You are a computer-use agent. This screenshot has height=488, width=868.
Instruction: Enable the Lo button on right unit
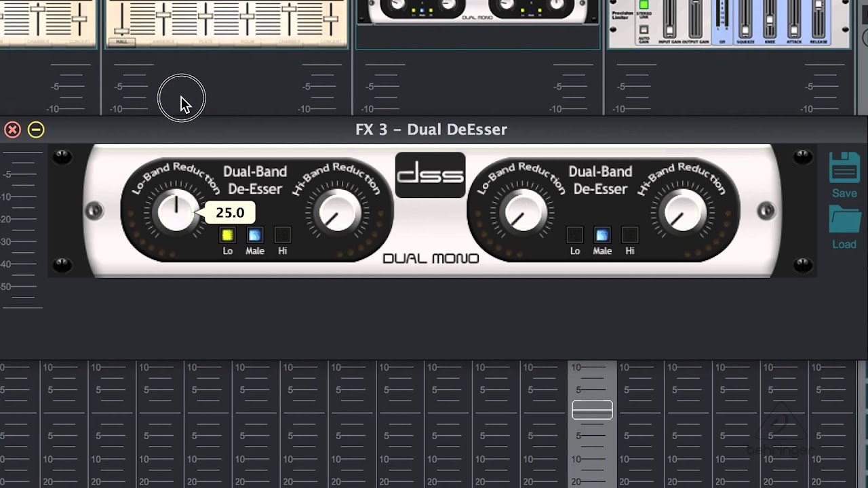click(x=575, y=235)
